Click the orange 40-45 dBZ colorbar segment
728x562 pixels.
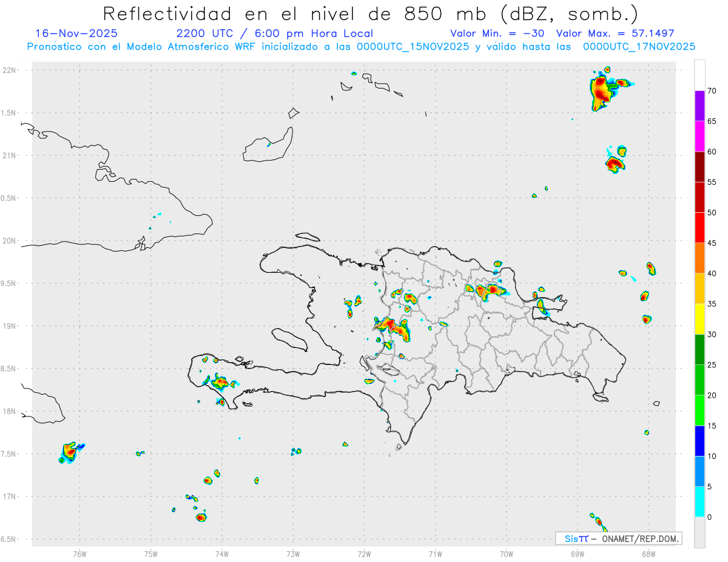coord(699,258)
